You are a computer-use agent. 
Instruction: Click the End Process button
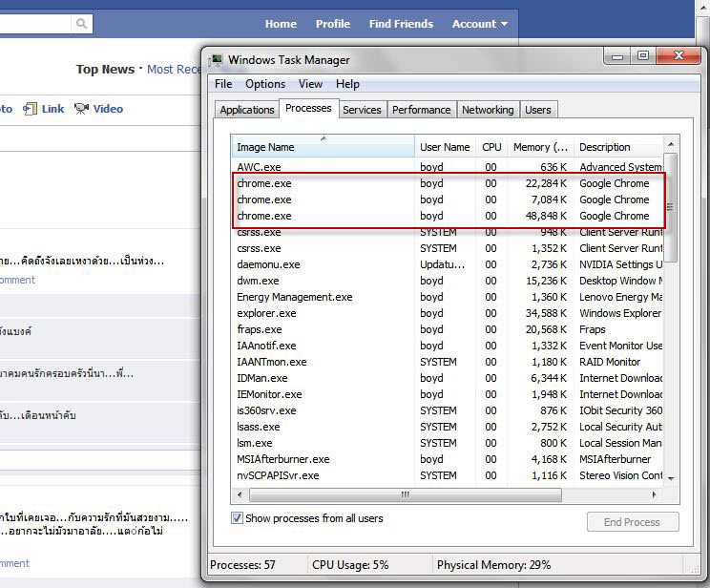(633, 522)
